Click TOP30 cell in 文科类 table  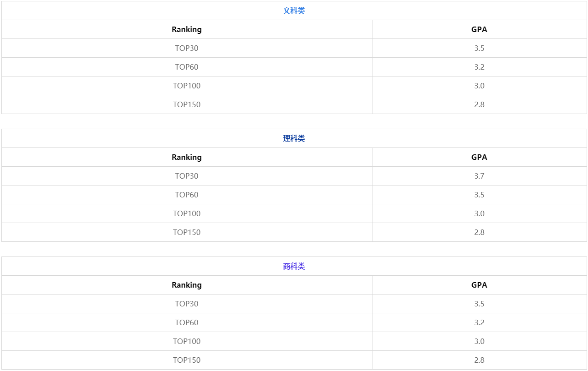pos(187,48)
